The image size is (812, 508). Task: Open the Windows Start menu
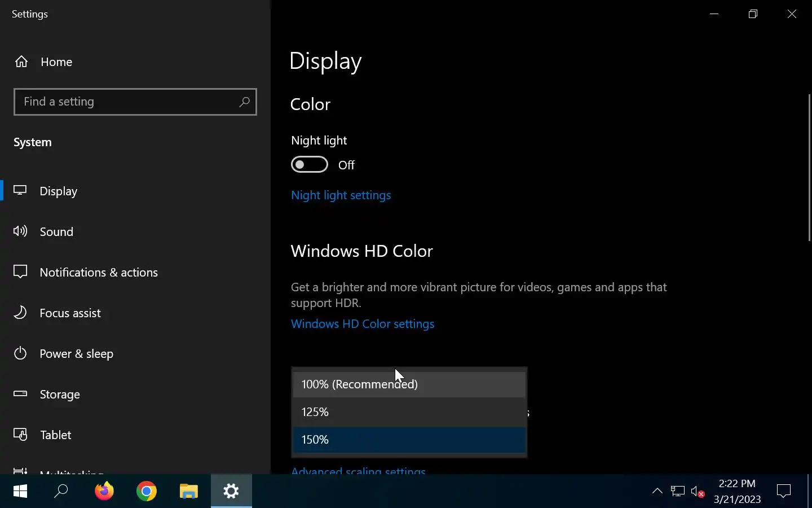point(20,492)
